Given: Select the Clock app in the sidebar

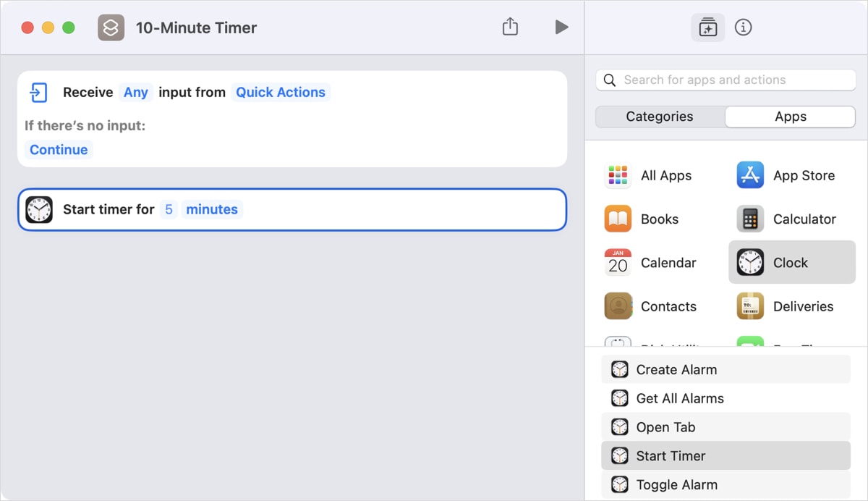Looking at the screenshot, I should tap(791, 262).
